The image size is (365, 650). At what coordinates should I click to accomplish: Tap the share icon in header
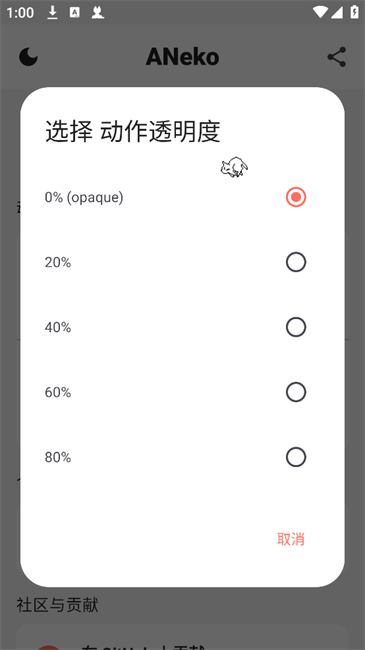pyautogui.click(x=336, y=57)
